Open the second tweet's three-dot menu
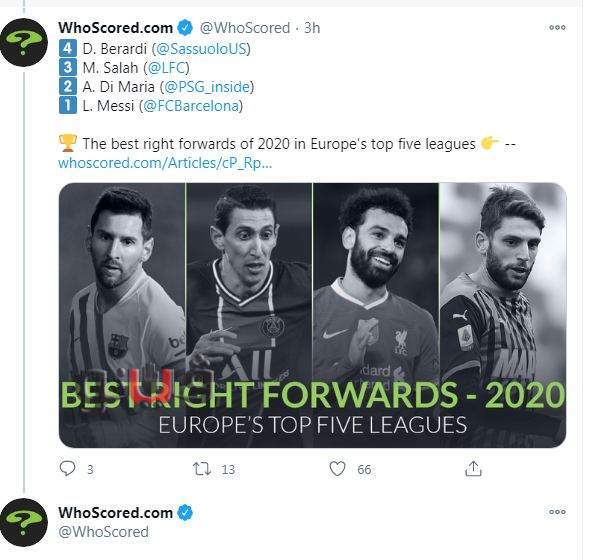The width and height of the screenshot is (600, 560). (x=557, y=512)
